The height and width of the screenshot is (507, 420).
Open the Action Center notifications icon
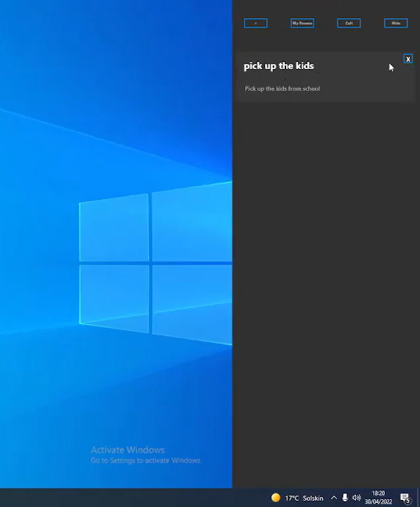point(405,498)
